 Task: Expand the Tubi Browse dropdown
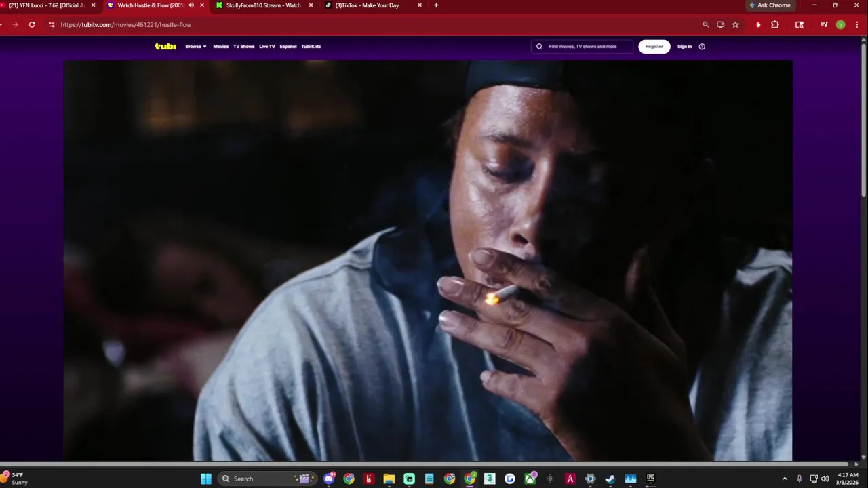click(196, 47)
